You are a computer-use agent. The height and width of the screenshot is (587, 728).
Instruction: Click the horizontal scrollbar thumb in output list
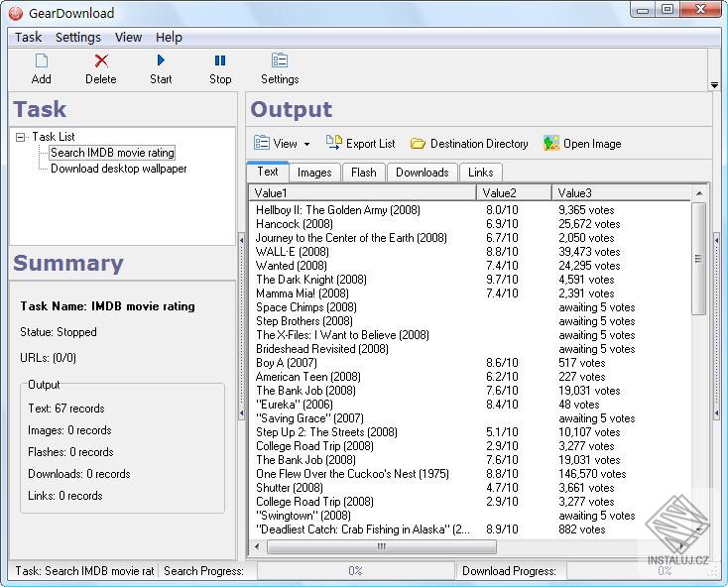(x=381, y=546)
